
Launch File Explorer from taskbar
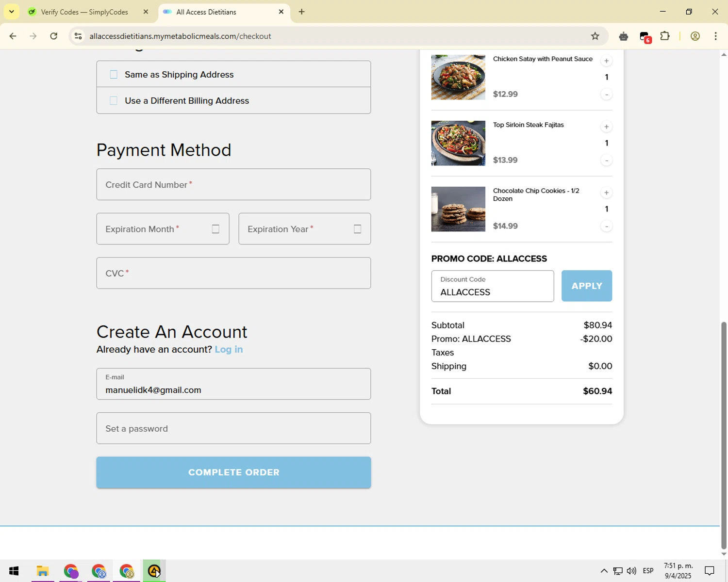point(43,571)
